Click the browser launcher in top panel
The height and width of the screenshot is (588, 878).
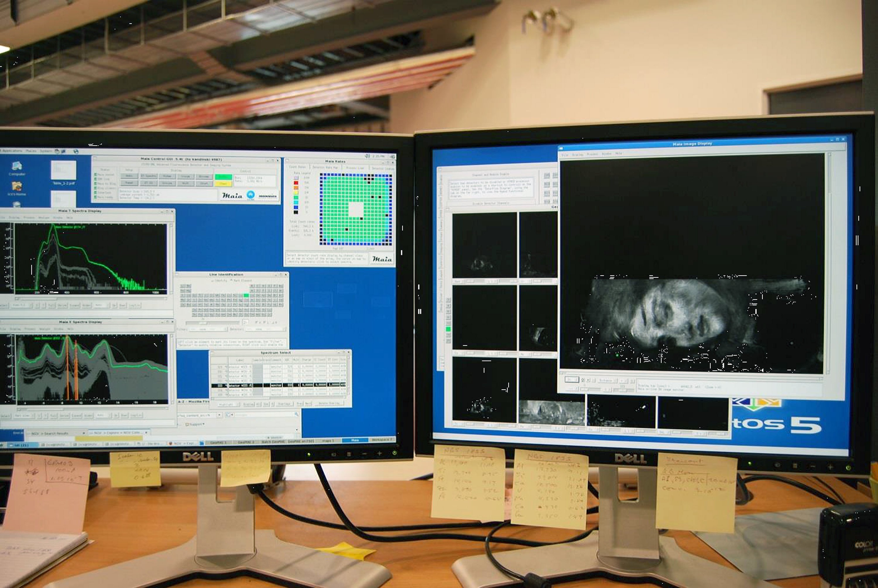coord(76,152)
